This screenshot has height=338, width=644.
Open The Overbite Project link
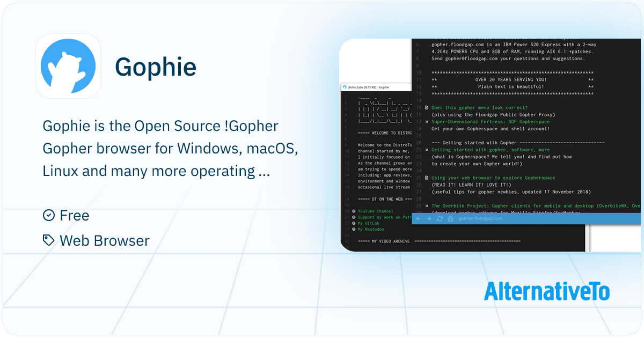pyautogui.click(x=531, y=205)
